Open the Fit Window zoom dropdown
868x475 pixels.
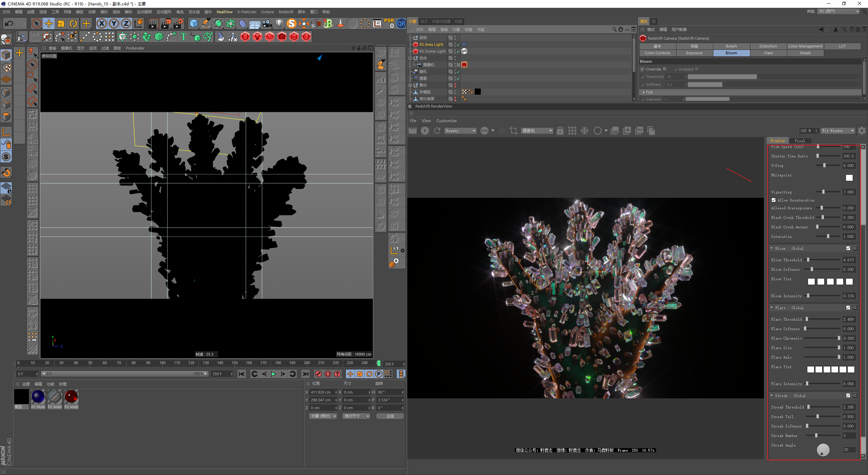[x=837, y=131]
